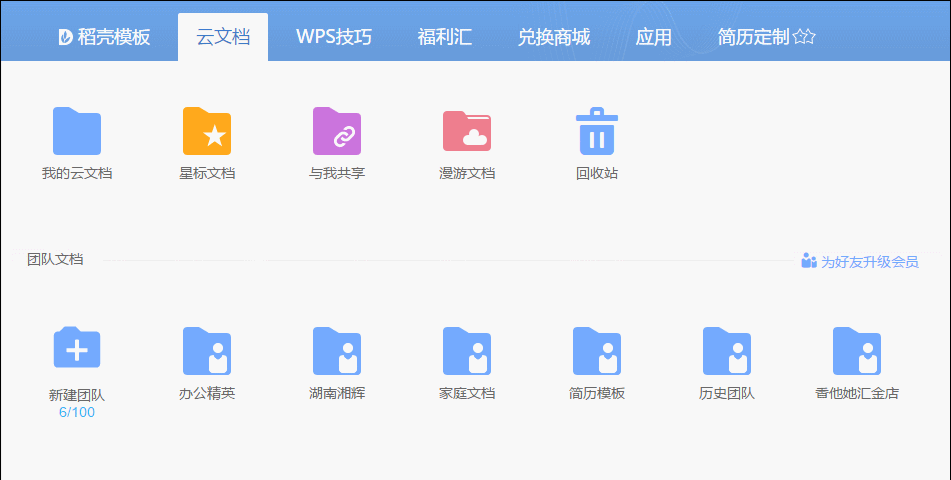Click the 漫游文档 label text
Image resolution: width=951 pixels, height=480 pixels.
(467, 174)
